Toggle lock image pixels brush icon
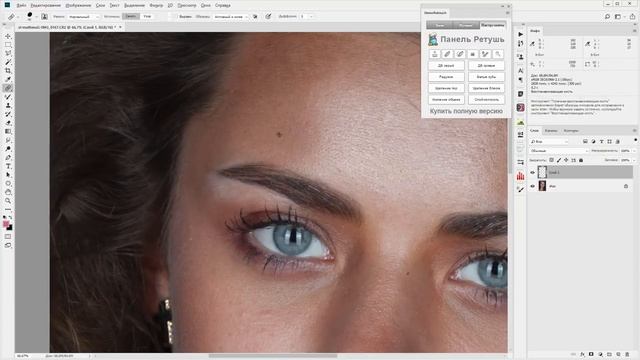The width and height of the screenshot is (640, 360). point(559,160)
